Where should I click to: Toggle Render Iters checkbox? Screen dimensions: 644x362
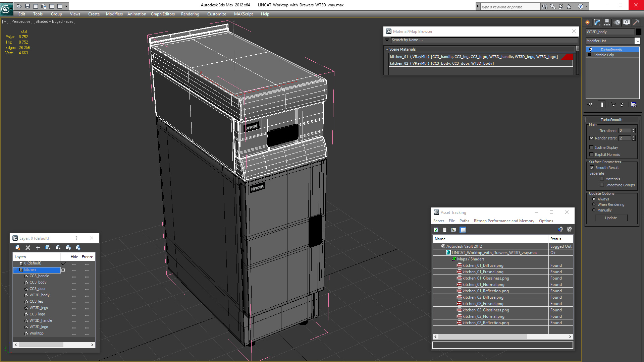coord(592,138)
